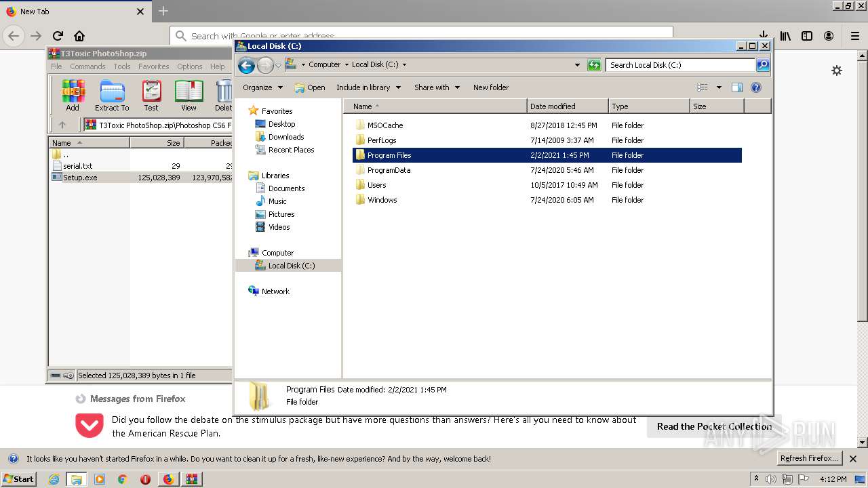Select the Users folder

(377, 185)
